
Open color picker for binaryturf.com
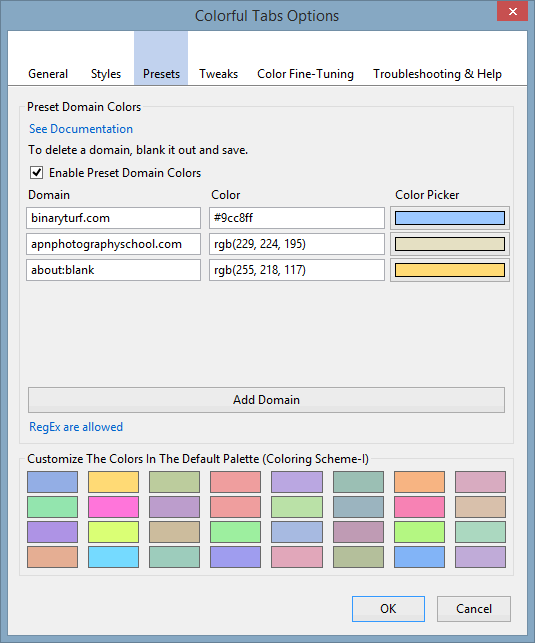click(x=450, y=218)
